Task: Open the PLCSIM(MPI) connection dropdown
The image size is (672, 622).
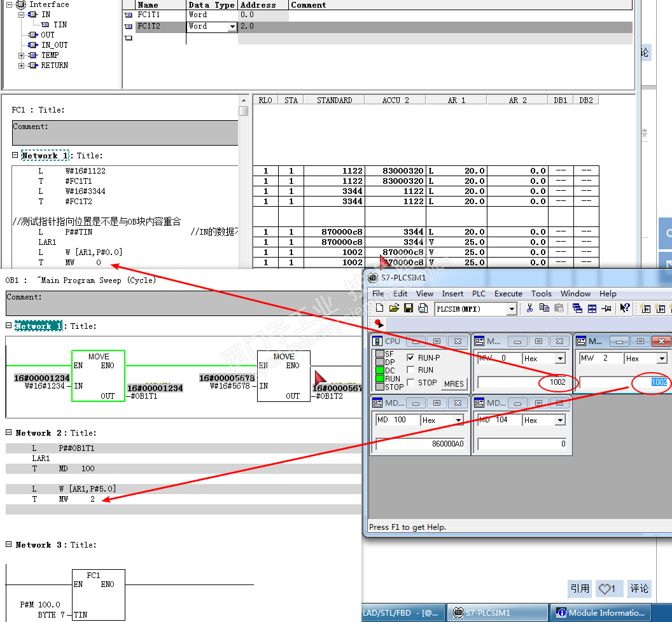Action: (x=511, y=309)
